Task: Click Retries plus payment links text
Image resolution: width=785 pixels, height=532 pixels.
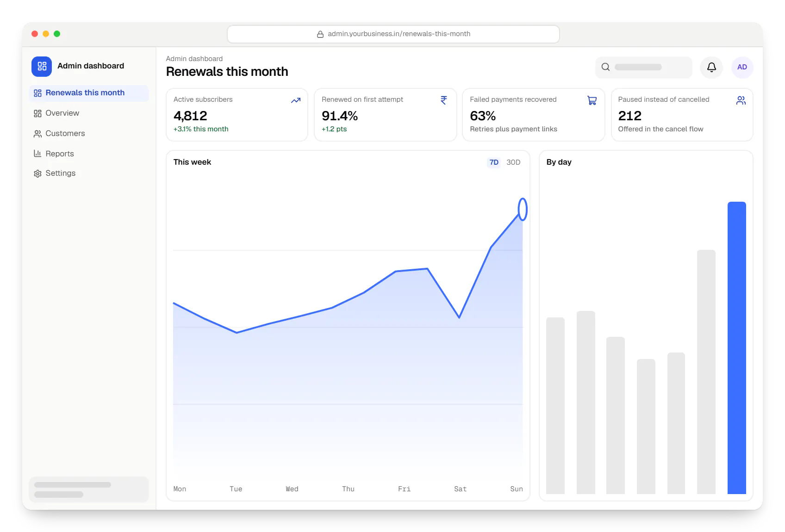Action: (x=513, y=129)
